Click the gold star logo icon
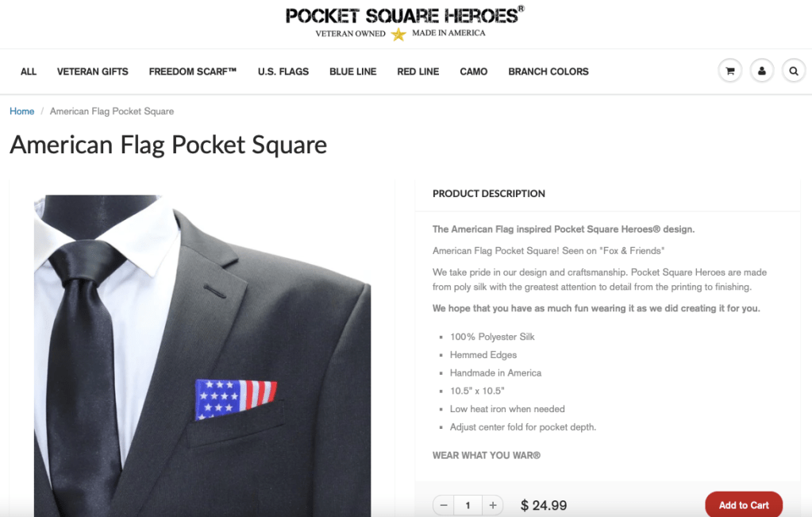 pyautogui.click(x=398, y=34)
